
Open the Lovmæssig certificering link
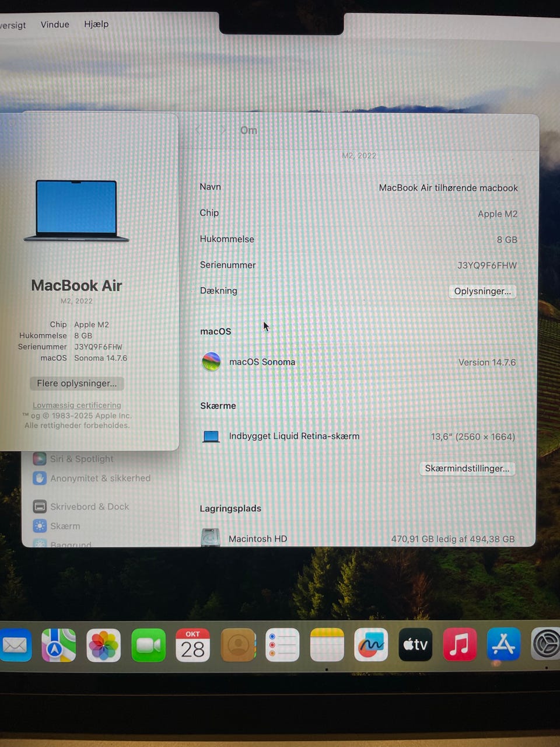77,405
